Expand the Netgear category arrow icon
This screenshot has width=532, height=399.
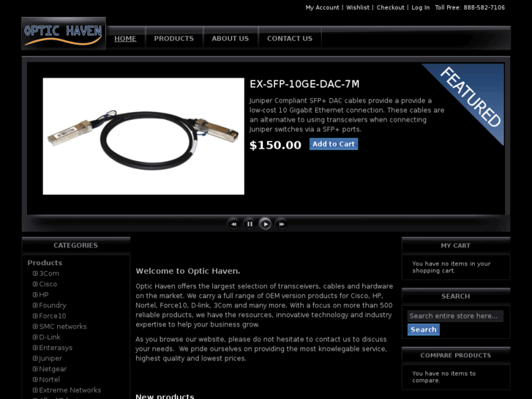35,369
